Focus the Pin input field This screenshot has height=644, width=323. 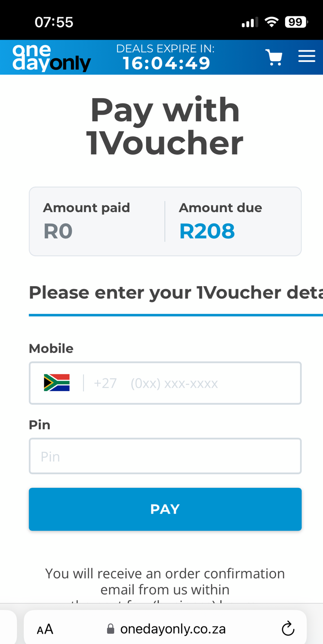coord(165,455)
